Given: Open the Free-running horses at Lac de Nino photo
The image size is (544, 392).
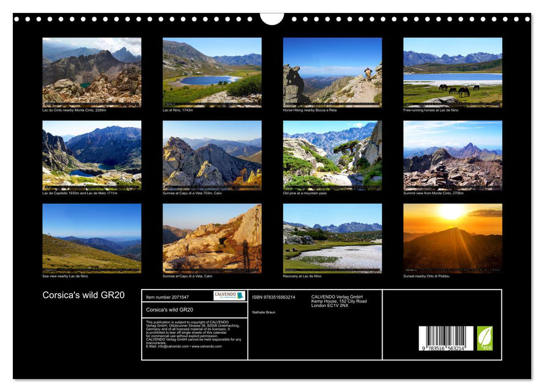Looking at the screenshot, I should point(449,72).
